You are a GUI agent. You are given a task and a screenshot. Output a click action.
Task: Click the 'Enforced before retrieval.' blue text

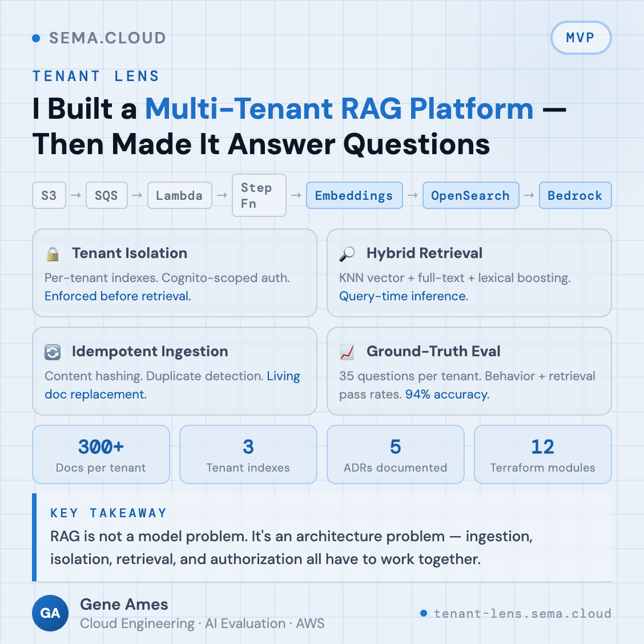tap(118, 296)
